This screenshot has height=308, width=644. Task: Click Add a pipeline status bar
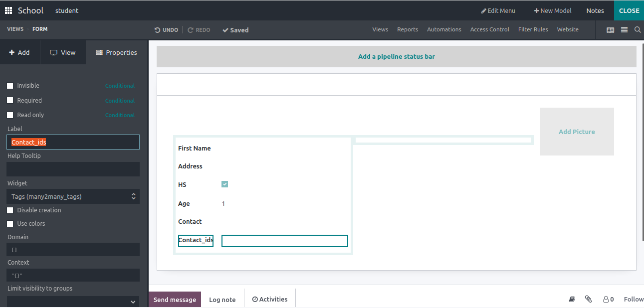point(396,56)
